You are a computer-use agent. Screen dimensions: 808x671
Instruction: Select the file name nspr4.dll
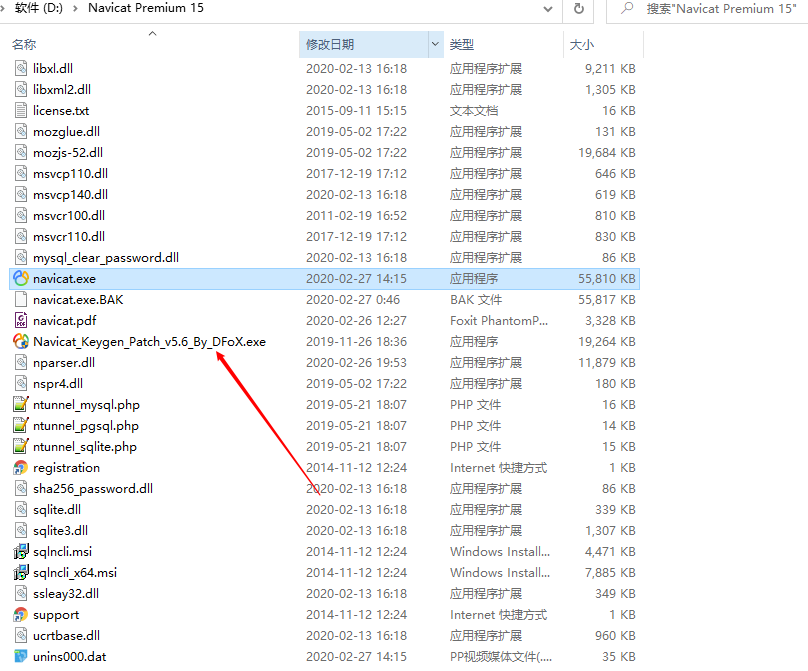coord(58,384)
